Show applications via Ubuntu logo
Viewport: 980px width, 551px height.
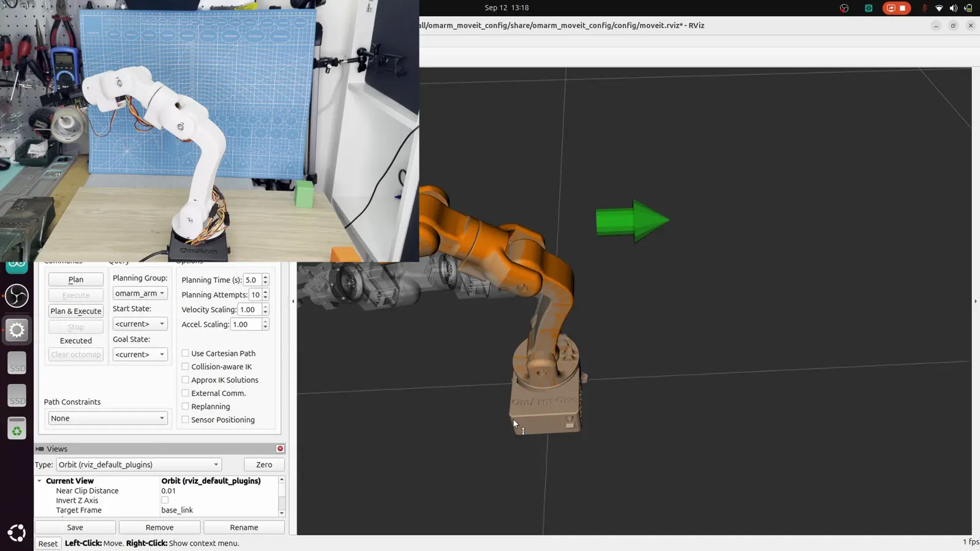(x=17, y=533)
